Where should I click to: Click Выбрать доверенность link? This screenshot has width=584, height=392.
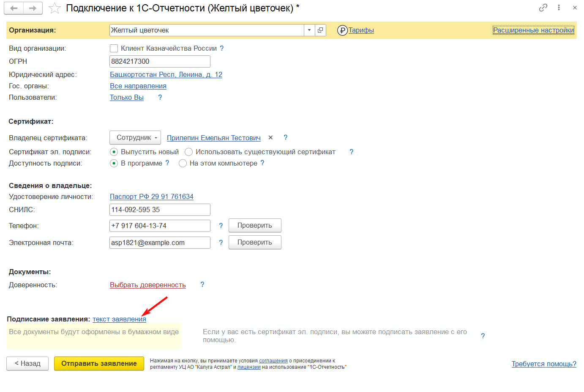coord(148,285)
